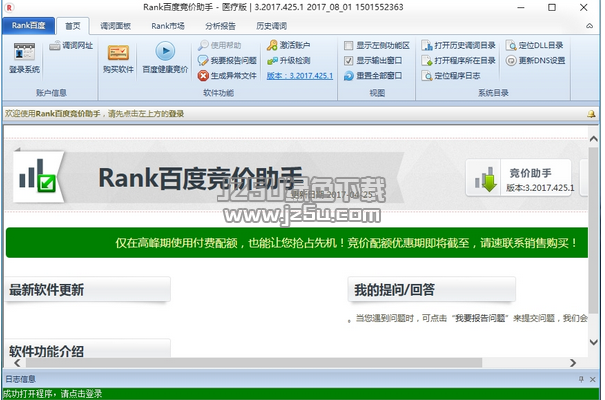Select the status text 成功打开程序，请点击登录
Image resolution: width=605 pixels, height=400 pixels.
click(52, 394)
